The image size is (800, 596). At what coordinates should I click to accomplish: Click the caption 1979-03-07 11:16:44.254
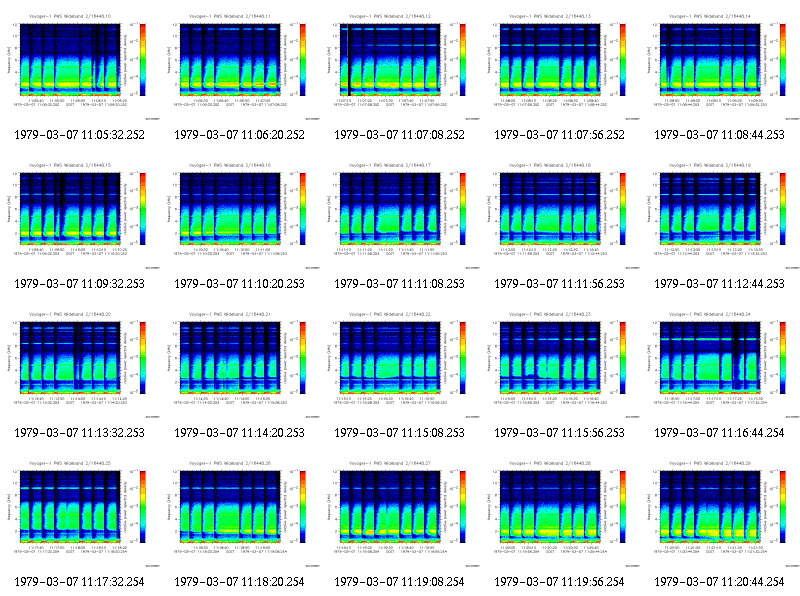719,433
